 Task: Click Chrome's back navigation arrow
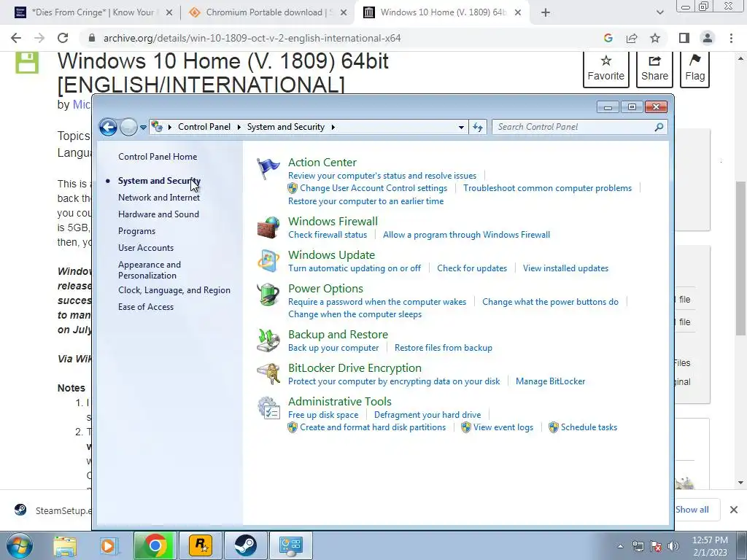[16, 38]
